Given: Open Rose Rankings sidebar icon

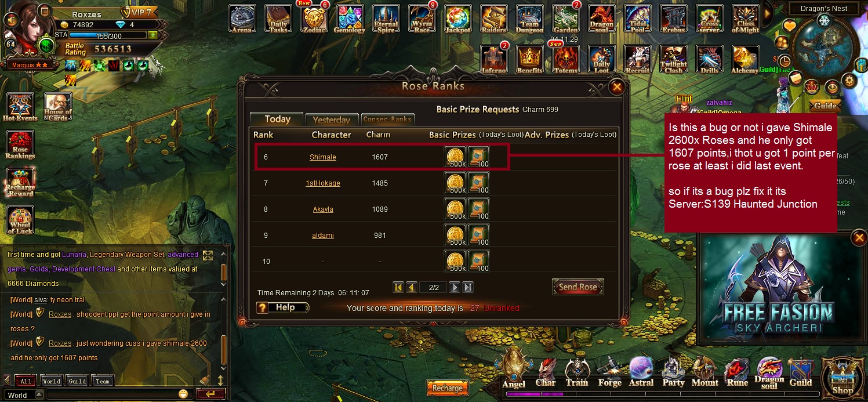Looking at the screenshot, I should pos(20,145).
